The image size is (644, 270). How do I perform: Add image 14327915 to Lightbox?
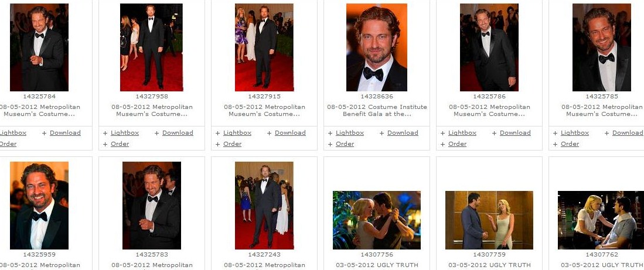(x=237, y=132)
